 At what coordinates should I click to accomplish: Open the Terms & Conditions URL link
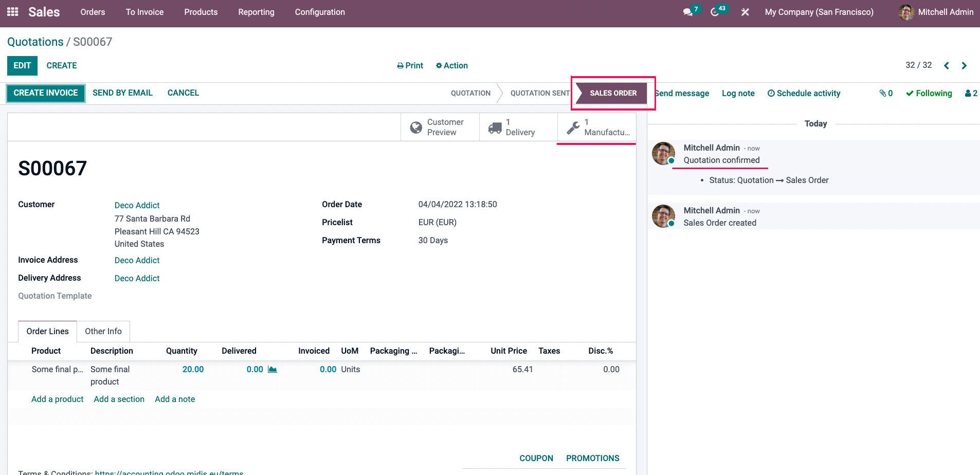pos(169,472)
